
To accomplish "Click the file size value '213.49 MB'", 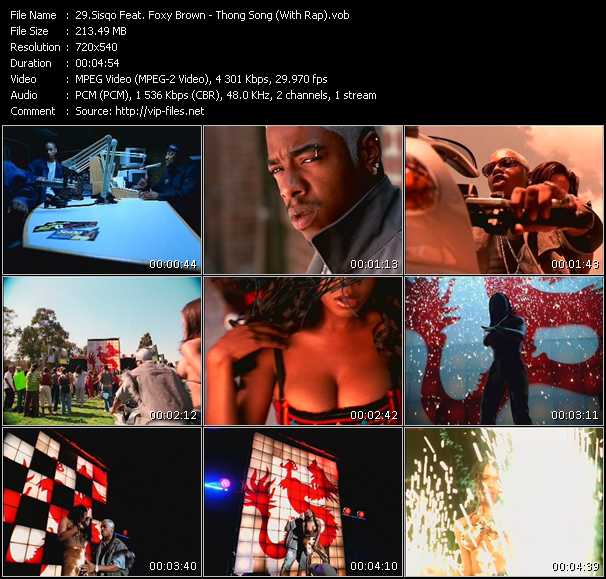I will click(101, 31).
